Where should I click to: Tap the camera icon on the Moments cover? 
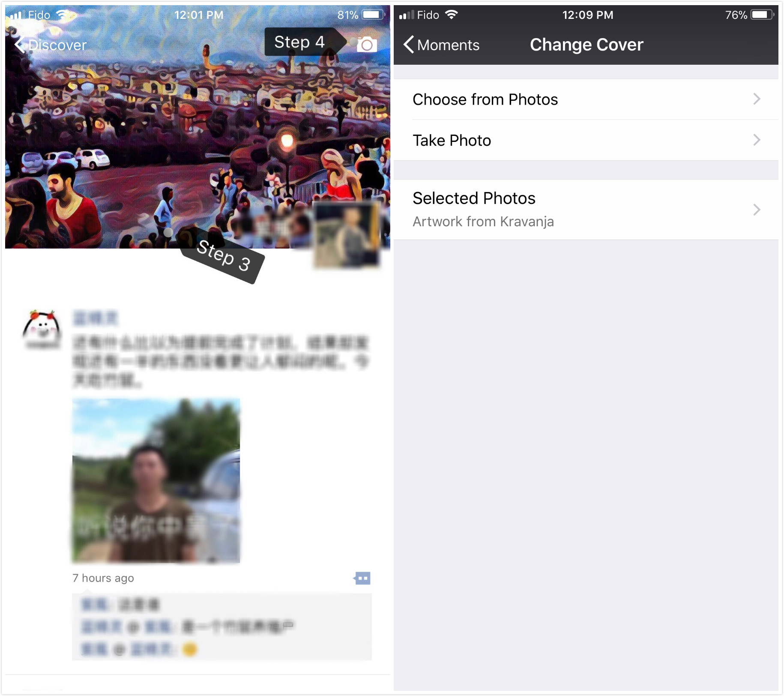coord(367,44)
